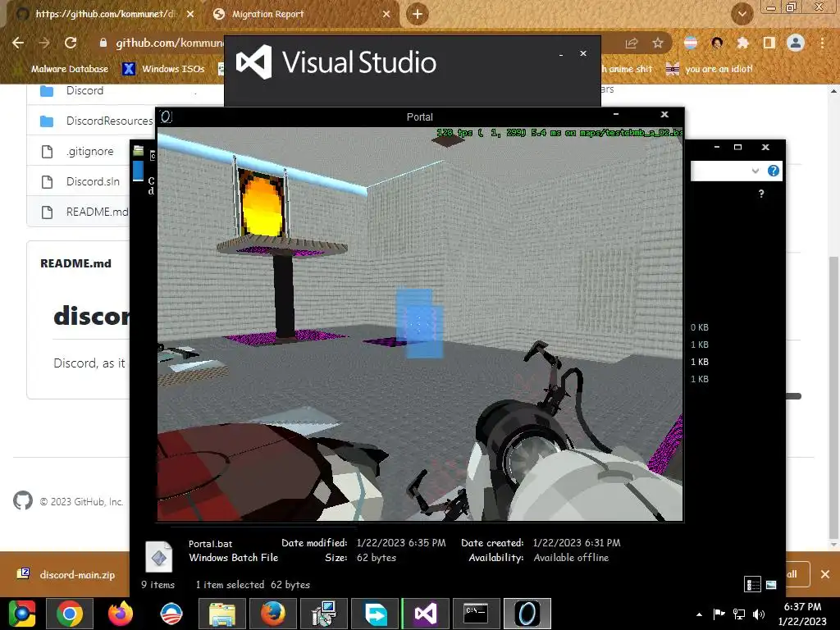
Task: Open the Command Prompt taskbar button
Action: 477,614
